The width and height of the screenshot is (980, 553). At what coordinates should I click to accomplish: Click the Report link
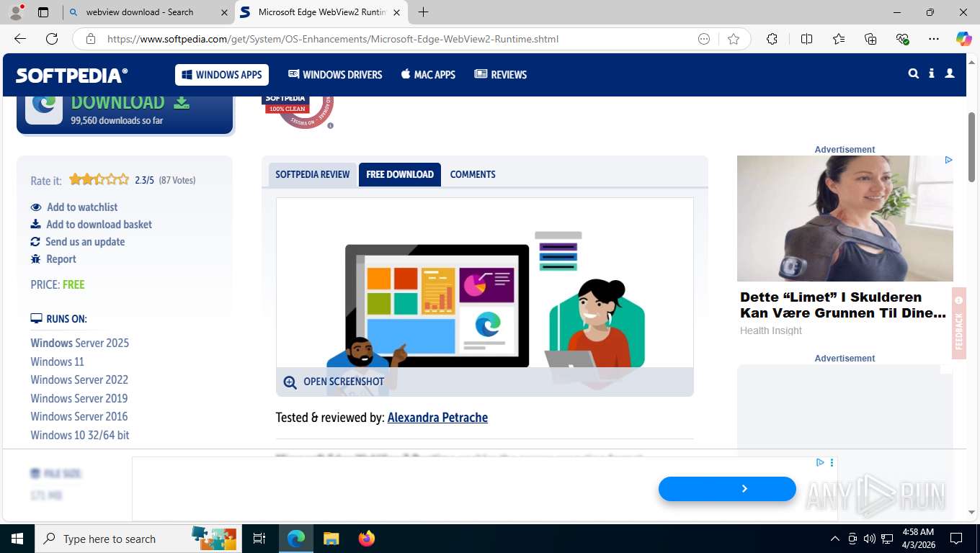(53, 258)
